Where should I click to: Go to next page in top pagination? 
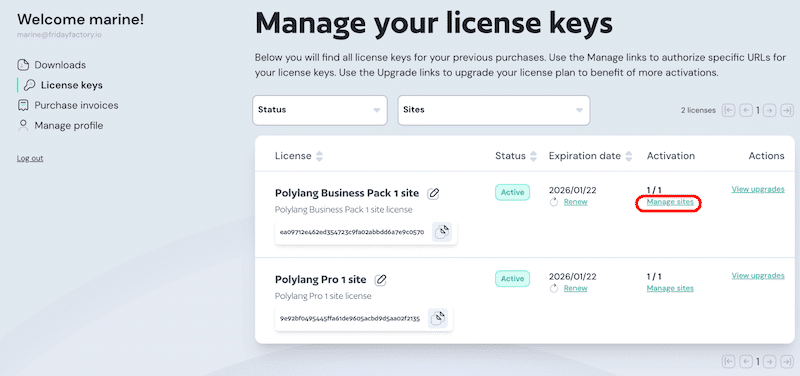point(769,110)
